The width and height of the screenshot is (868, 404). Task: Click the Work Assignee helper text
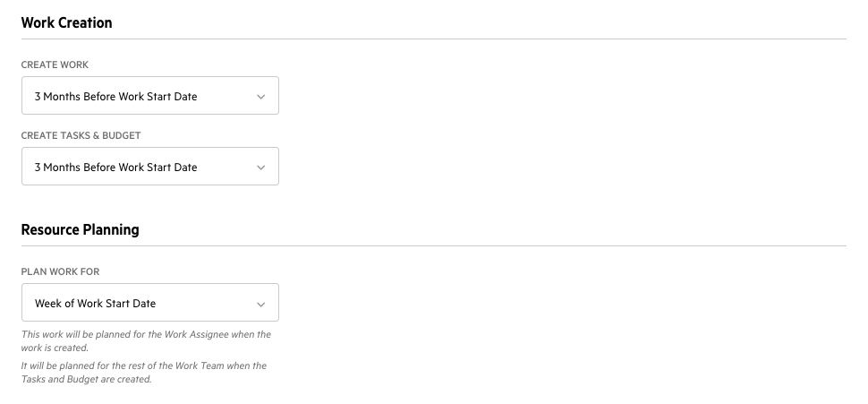pos(146,334)
